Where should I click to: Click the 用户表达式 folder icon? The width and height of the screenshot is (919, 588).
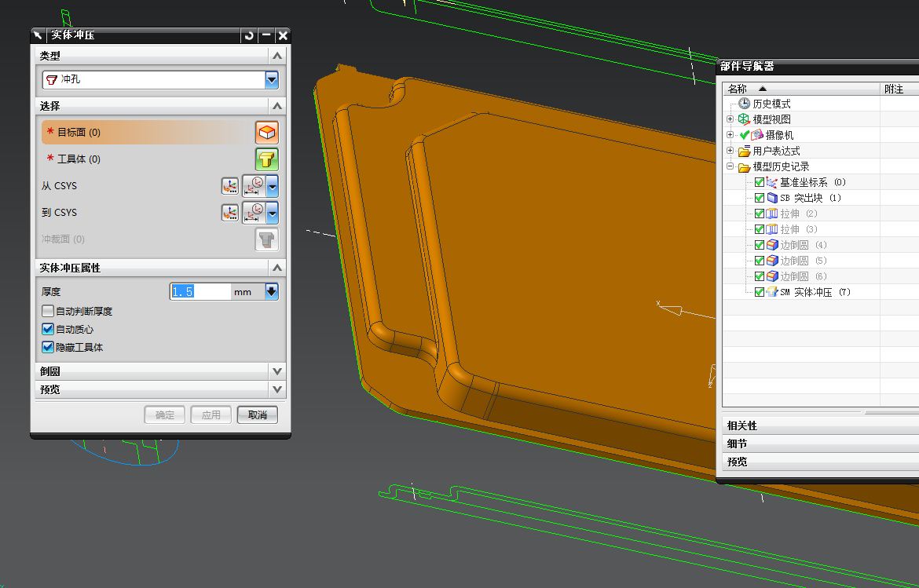744,151
